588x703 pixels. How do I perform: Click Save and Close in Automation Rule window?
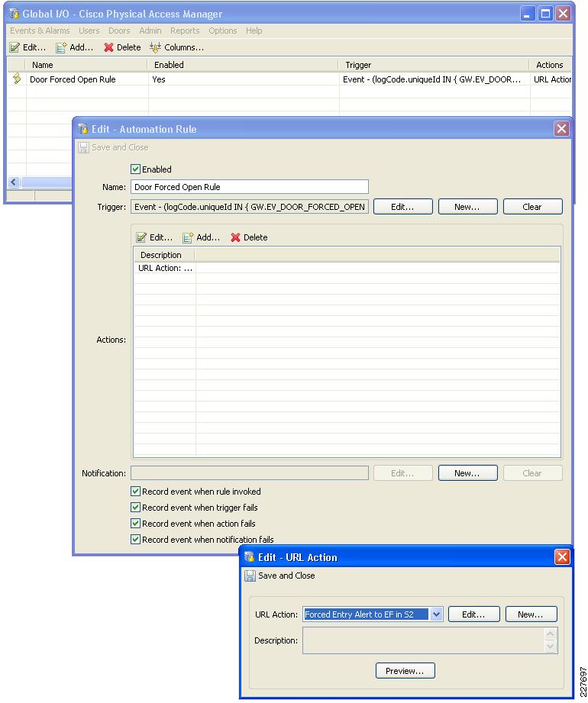pyautogui.click(x=113, y=147)
